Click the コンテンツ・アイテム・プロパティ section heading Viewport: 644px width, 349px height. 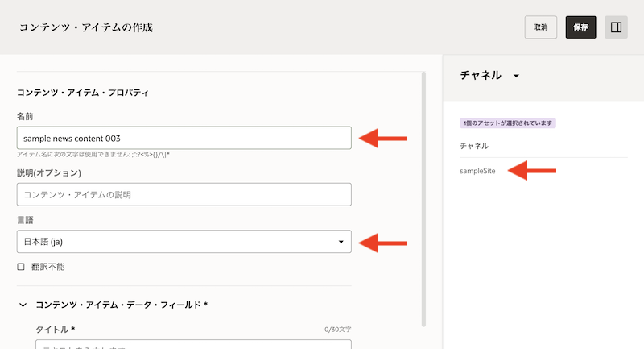[83, 93]
